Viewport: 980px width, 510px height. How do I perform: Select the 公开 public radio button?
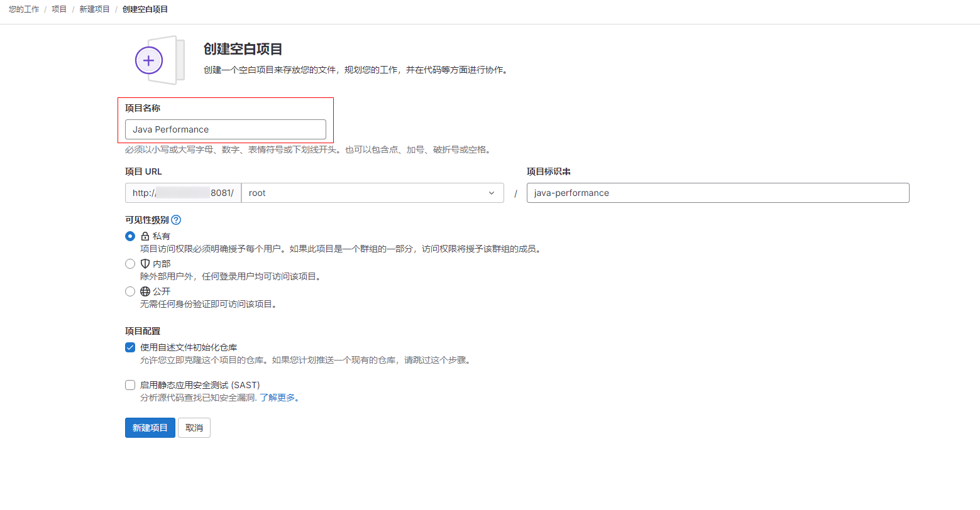click(130, 291)
